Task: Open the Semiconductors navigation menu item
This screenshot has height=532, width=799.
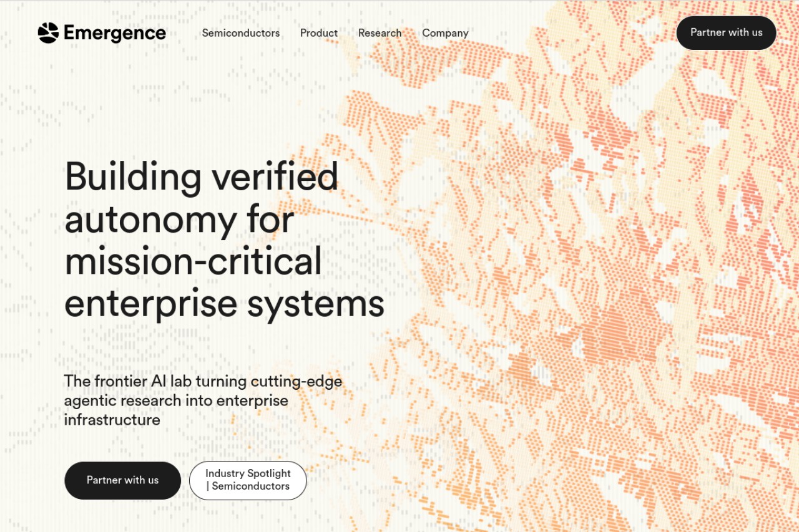Action: click(241, 33)
